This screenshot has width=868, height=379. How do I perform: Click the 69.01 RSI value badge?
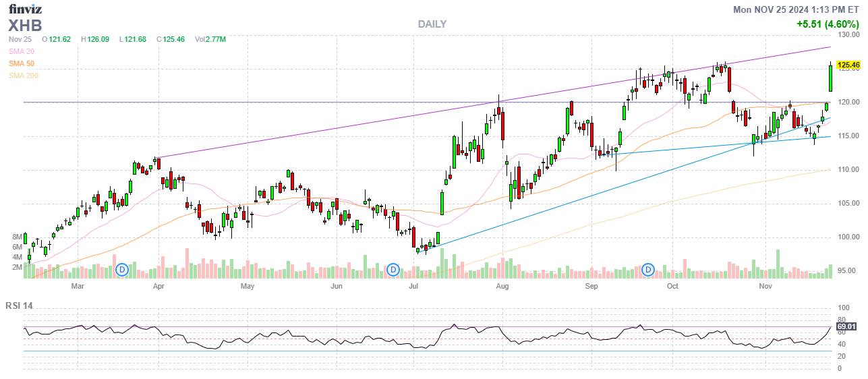click(847, 328)
